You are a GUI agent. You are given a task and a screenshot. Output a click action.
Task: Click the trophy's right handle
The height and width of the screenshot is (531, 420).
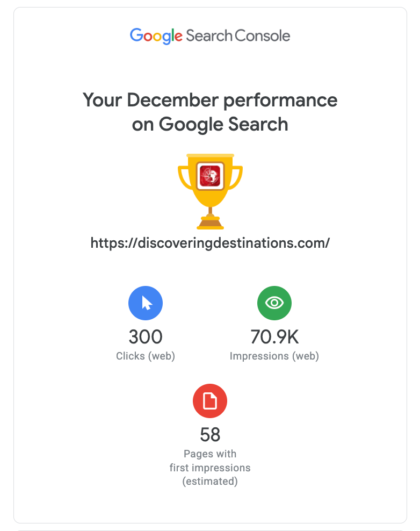click(237, 177)
